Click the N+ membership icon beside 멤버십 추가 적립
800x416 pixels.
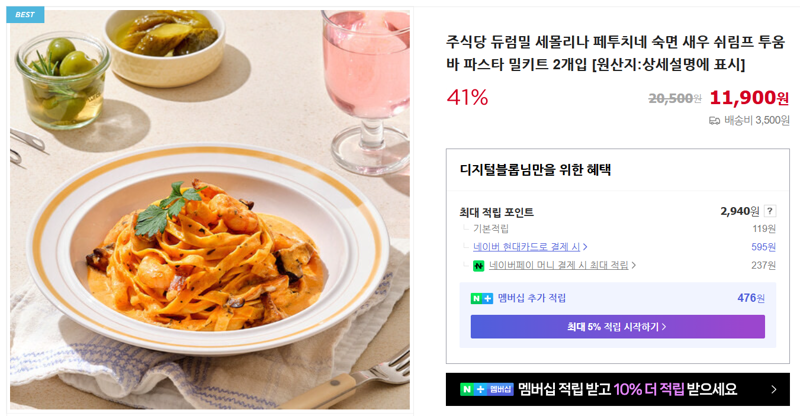click(482, 298)
